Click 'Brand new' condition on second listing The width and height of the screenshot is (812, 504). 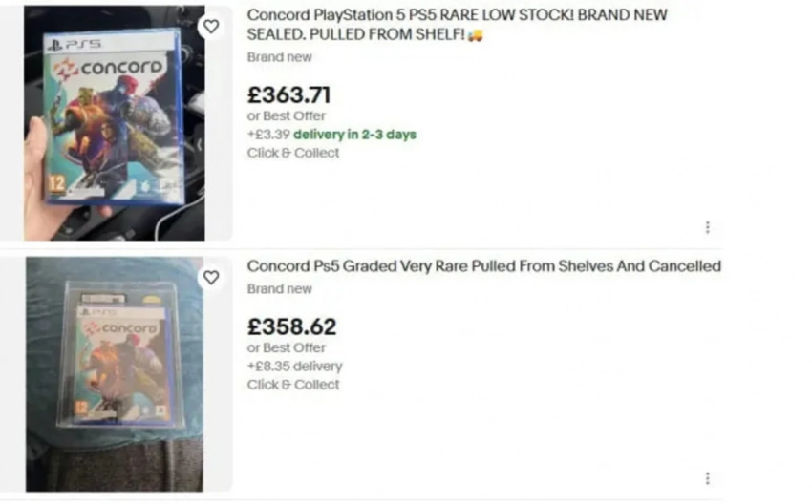click(x=279, y=289)
